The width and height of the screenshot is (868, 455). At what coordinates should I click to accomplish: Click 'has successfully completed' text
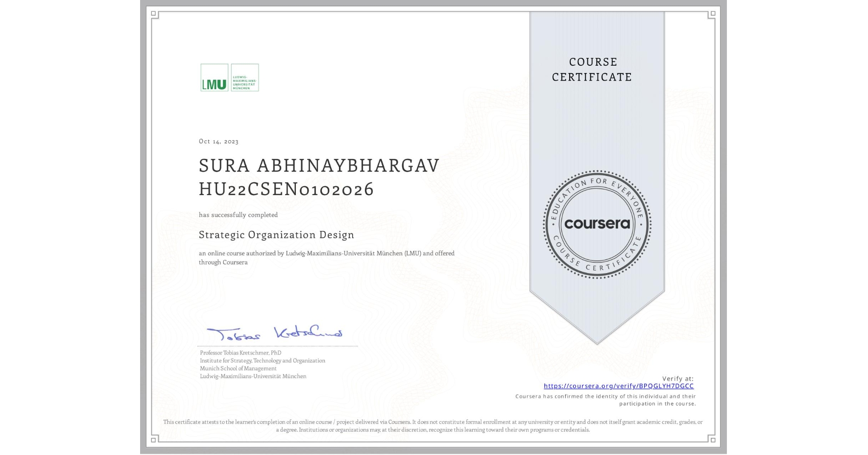(x=238, y=215)
